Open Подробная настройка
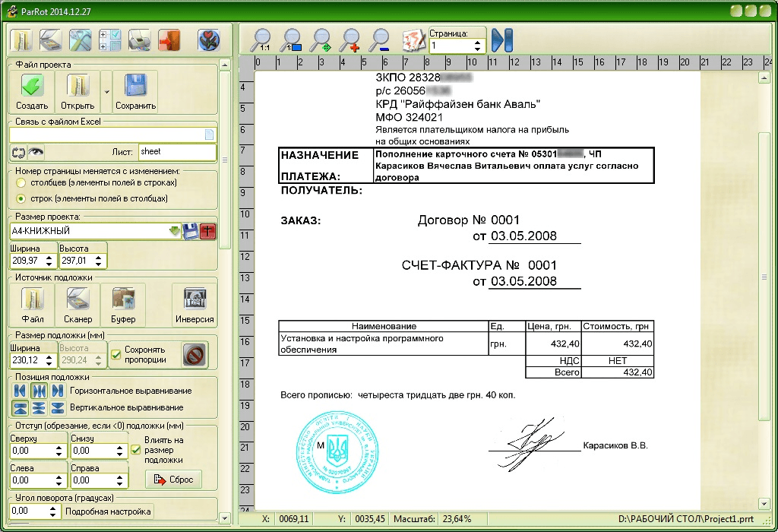Viewport: 778px width, 532px height. tap(108, 511)
